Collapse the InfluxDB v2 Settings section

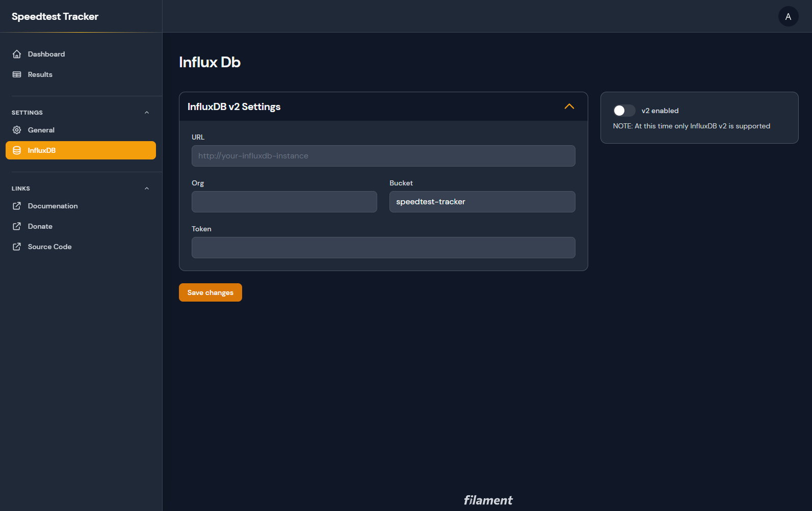point(569,106)
